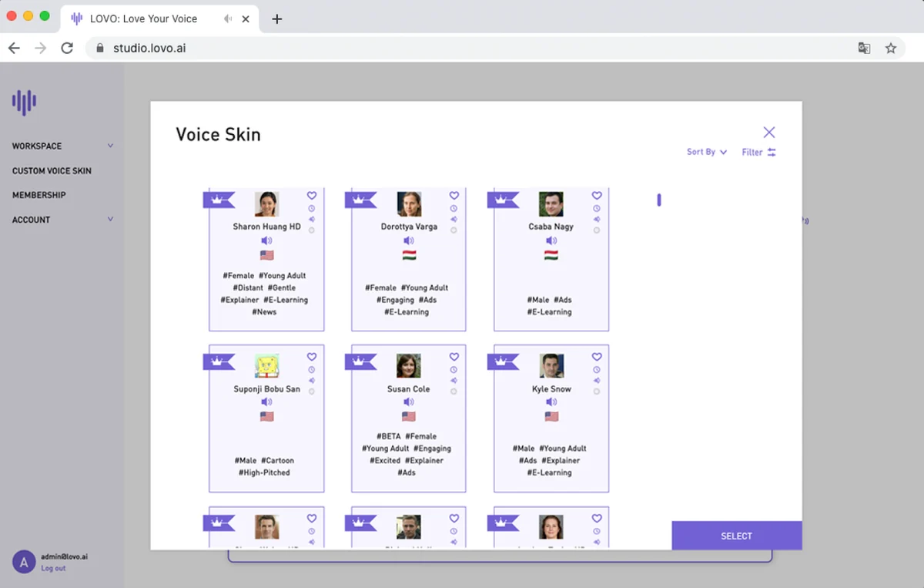Click the #News tag on Sharon Huang HD

click(266, 312)
